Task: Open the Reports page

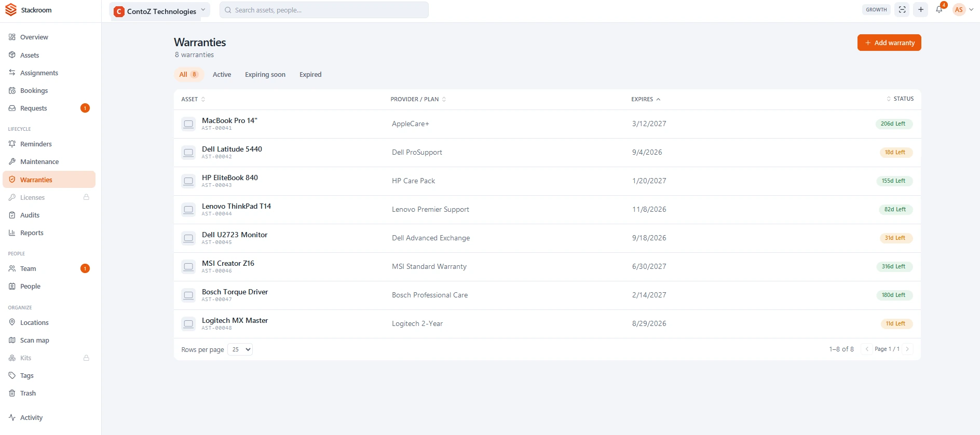Action: point(49,233)
